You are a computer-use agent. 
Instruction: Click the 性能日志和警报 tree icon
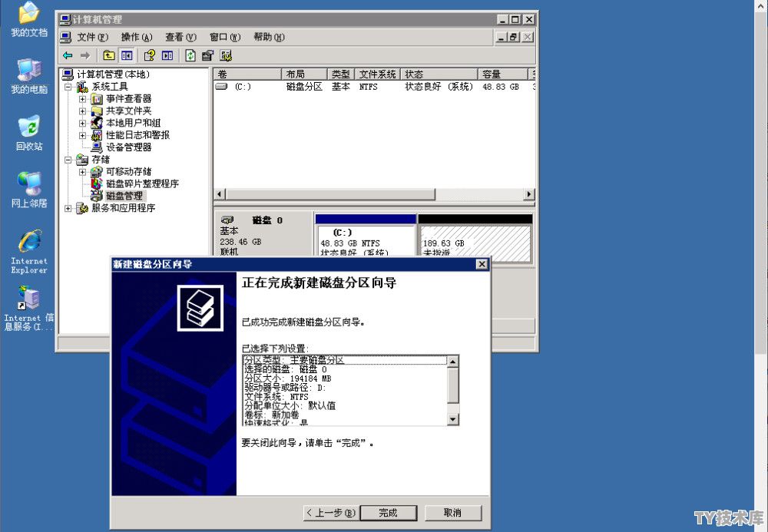[97, 135]
